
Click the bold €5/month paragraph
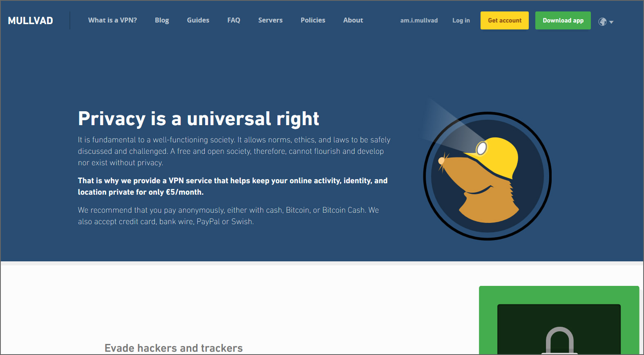click(x=233, y=186)
